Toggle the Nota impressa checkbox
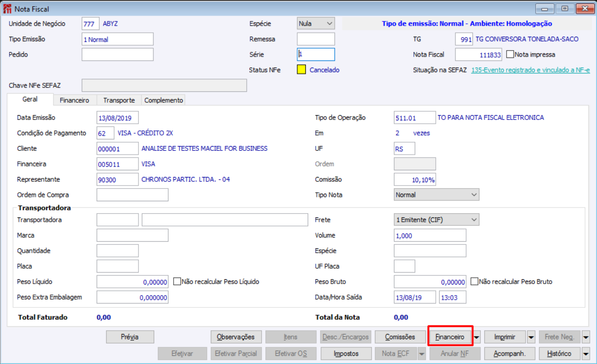Viewport: 597px width, 364px height. [510, 54]
